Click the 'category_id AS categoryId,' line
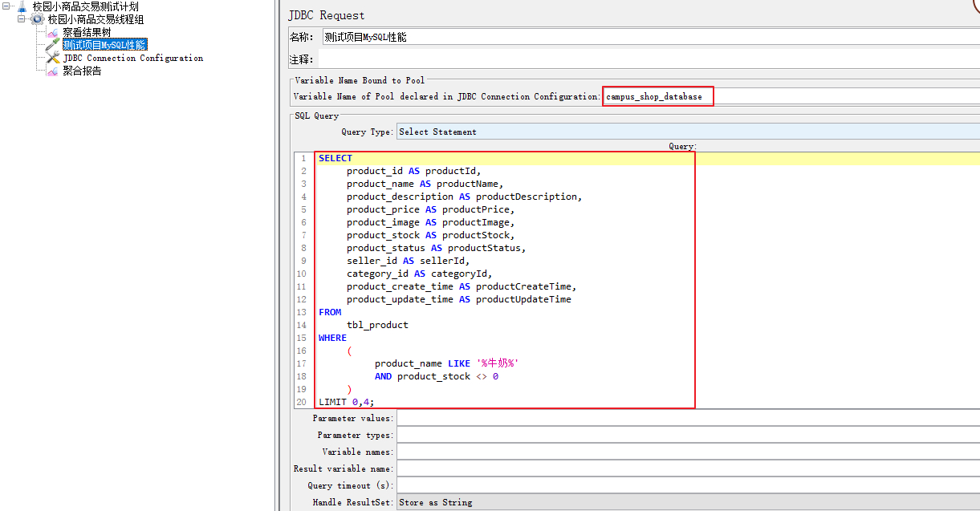 pyautogui.click(x=419, y=274)
